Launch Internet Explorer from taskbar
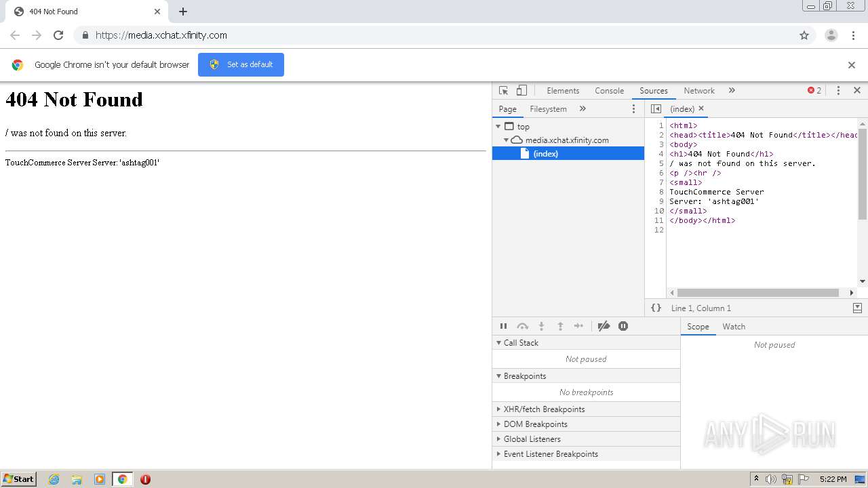 [54, 479]
